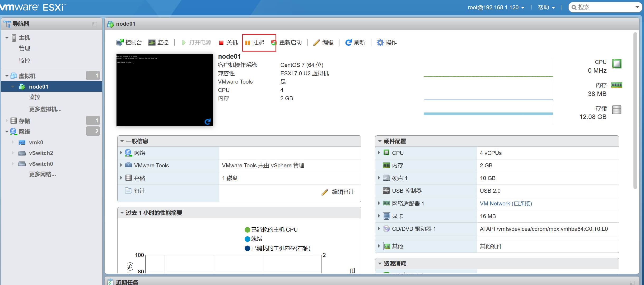
Task: Click the 内存 hardware row icon
Action: [x=386, y=165]
